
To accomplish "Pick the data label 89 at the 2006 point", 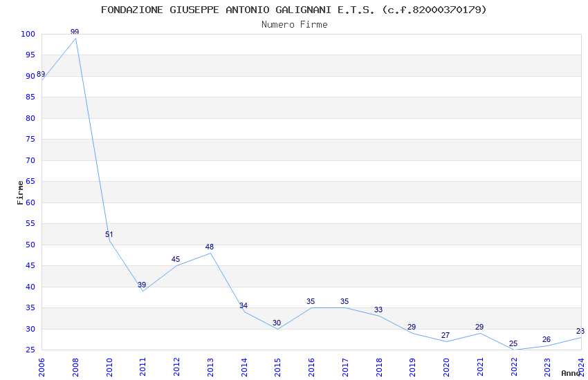I will click(x=41, y=74).
